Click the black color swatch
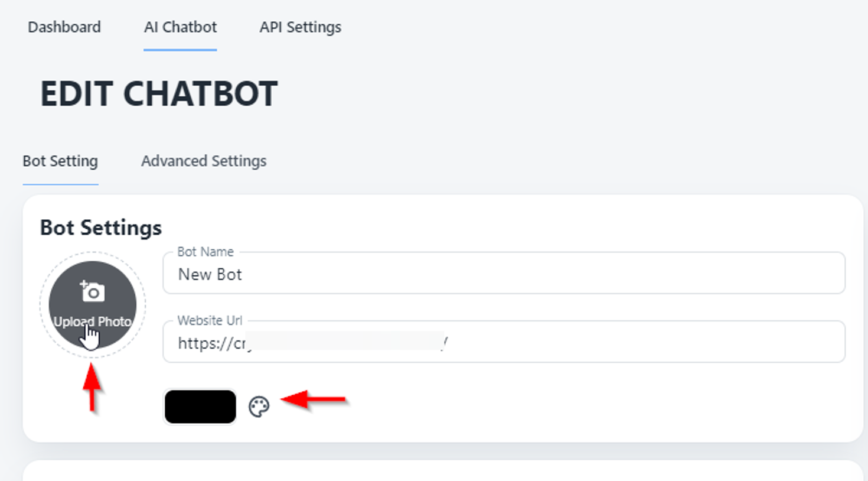The height and width of the screenshot is (481, 868). pyautogui.click(x=200, y=406)
